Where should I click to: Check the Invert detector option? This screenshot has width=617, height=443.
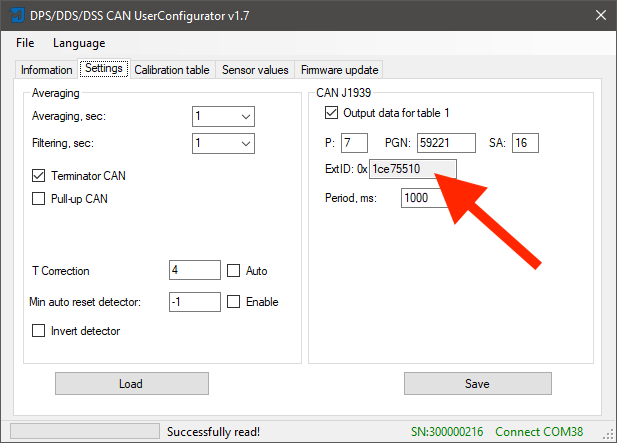coord(40,331)
